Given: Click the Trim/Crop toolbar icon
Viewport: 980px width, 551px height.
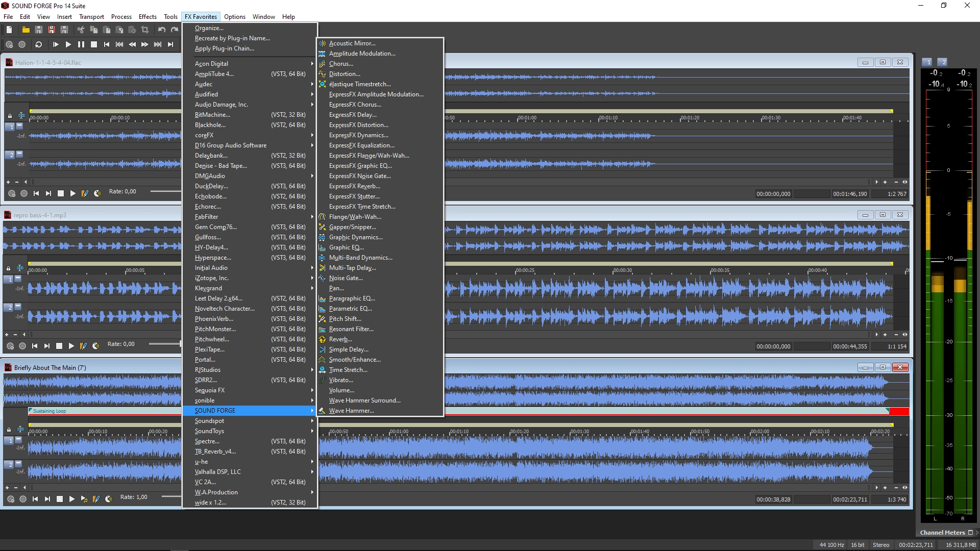Looking at the screenshot, I should (145, 30).
